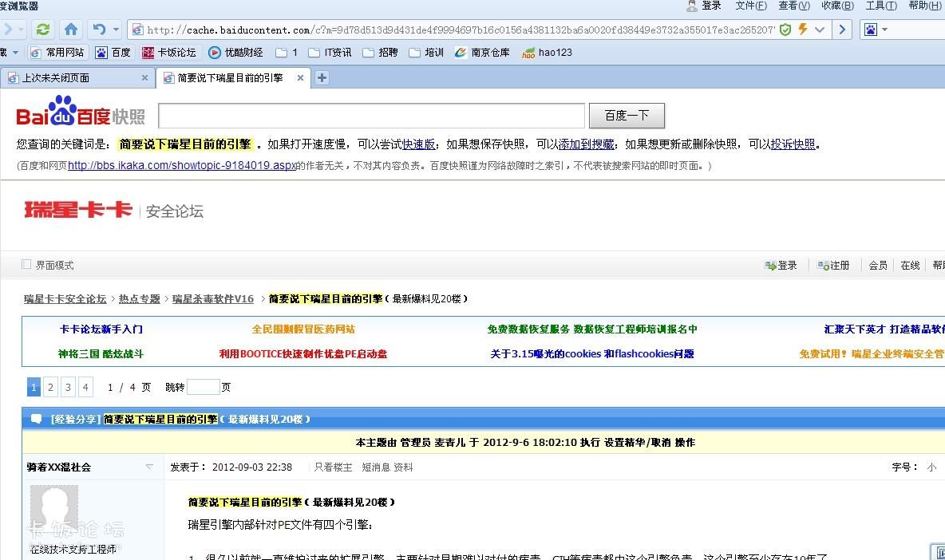
Task: Expand the address bar chevron dropdown
Action: [820, 30]
